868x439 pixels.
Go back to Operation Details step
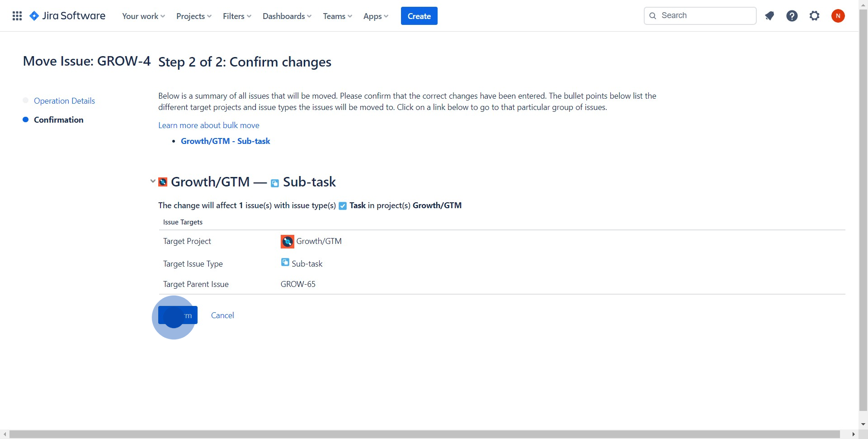point(64,101)
